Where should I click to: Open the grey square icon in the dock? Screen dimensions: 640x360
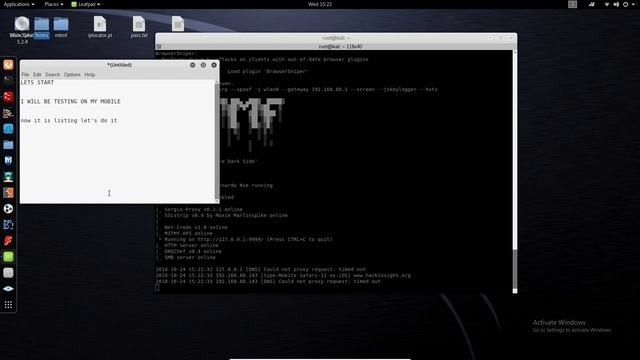point(8,273)
